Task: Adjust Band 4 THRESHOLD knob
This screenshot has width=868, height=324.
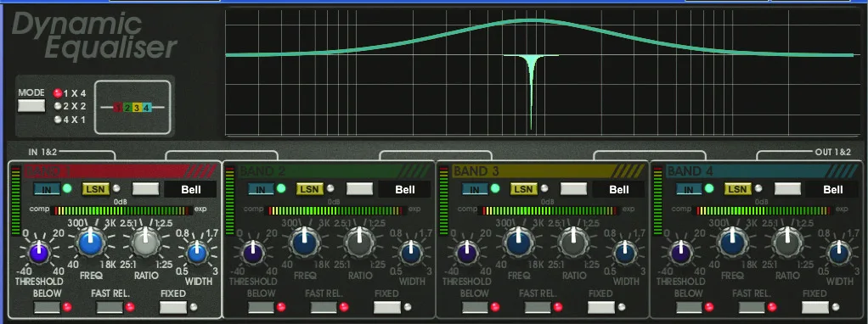Action: coord(681,253)
